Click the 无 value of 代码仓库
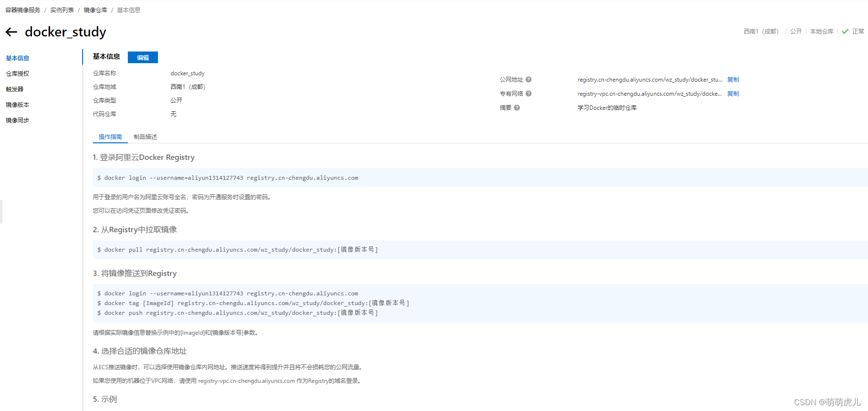 (x=174, y=114)
